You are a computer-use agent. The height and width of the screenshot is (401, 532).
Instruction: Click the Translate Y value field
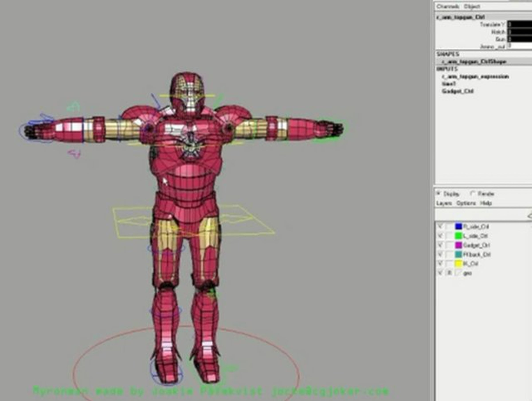pos(520,24)
